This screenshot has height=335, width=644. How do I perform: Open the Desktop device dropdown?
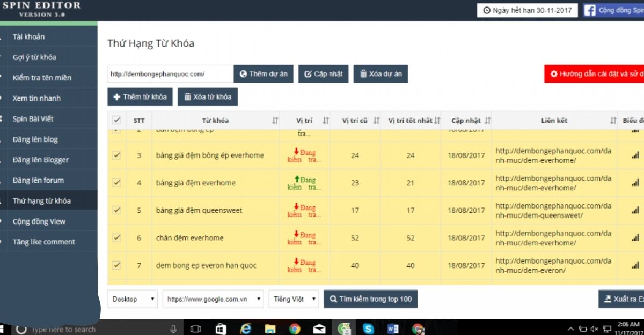[x=133, y=299]
